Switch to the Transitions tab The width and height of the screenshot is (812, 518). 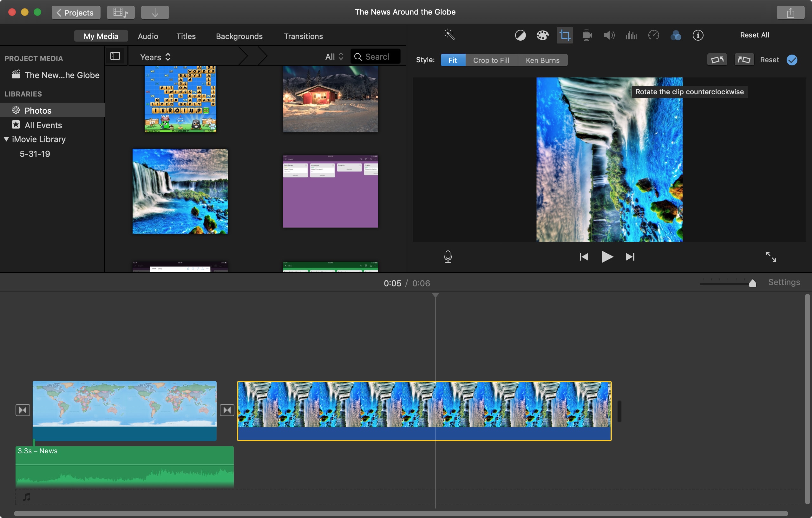[x=303, y=36]
